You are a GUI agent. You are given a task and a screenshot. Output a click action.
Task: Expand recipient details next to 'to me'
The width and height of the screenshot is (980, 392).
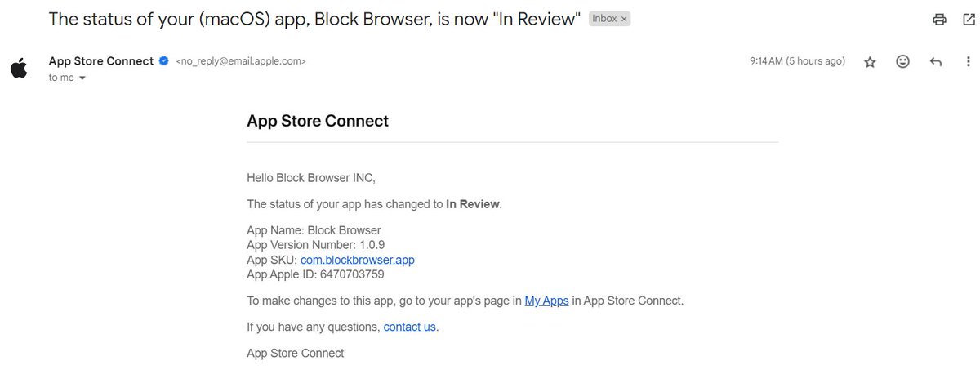point(82,78)
